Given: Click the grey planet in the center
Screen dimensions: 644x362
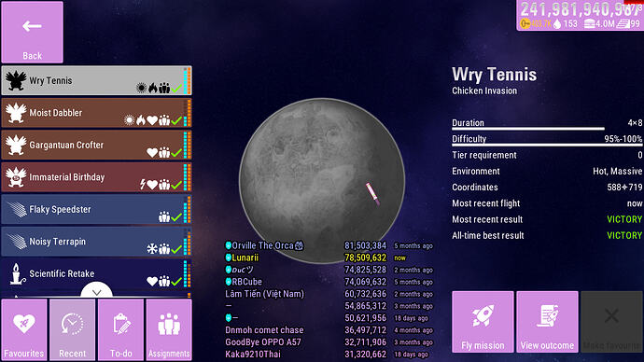Looking at the screenshot, I should tap(322, 181).
